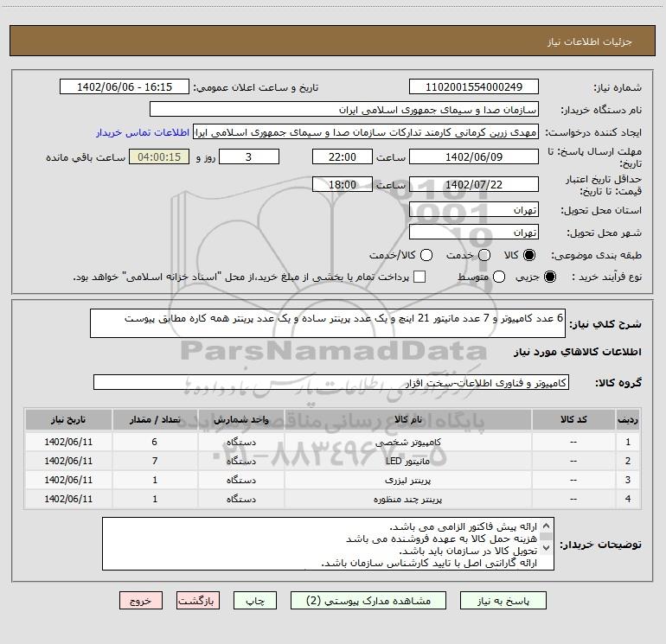This screenshot has height=644, width=666.
Task: Select the پرینتر چند منظوره table row
Action: (333, 499)
